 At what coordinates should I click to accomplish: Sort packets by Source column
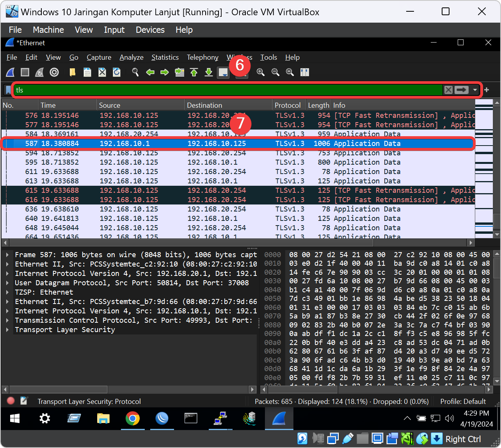(x=140, y=105)
